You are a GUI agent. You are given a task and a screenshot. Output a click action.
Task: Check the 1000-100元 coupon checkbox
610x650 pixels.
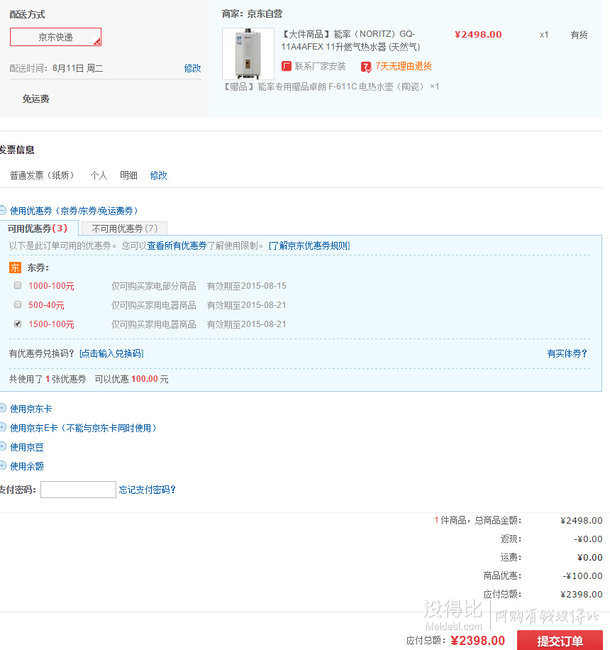coord(17,285)
